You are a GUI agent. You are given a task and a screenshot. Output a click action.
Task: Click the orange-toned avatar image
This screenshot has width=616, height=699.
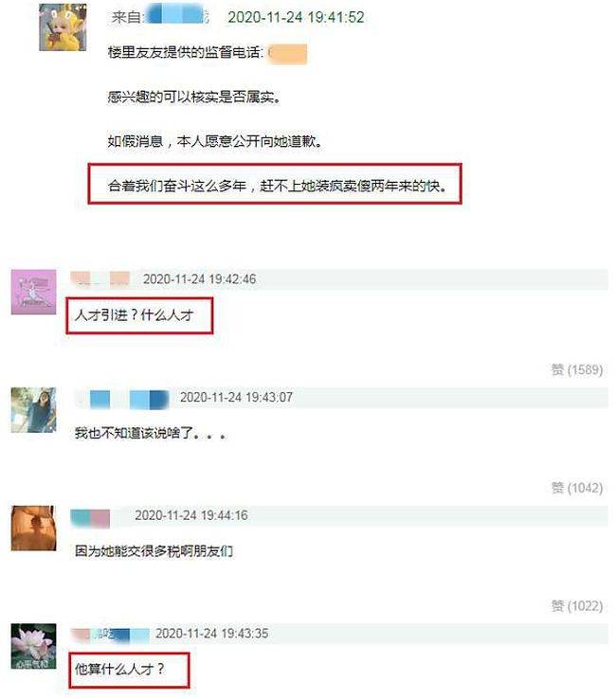[x=34, y=529]
